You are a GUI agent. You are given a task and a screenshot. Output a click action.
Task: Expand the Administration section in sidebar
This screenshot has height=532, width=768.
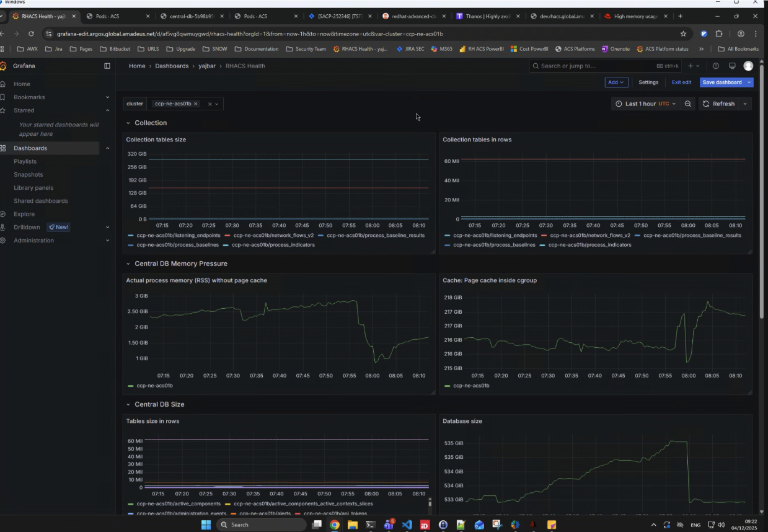click(107, 241)
